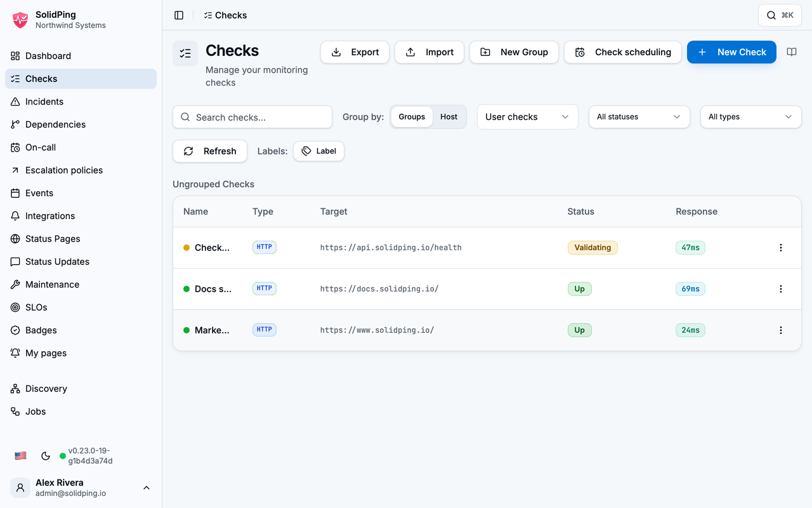
Task: Click the Label filter button
Action: tap(318, 151)
